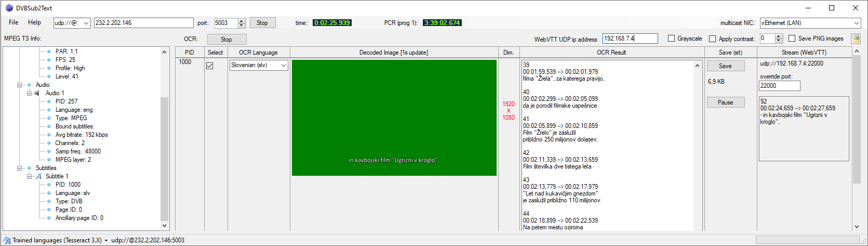
Task: Click the override port input field
Action: click(779, 86)
